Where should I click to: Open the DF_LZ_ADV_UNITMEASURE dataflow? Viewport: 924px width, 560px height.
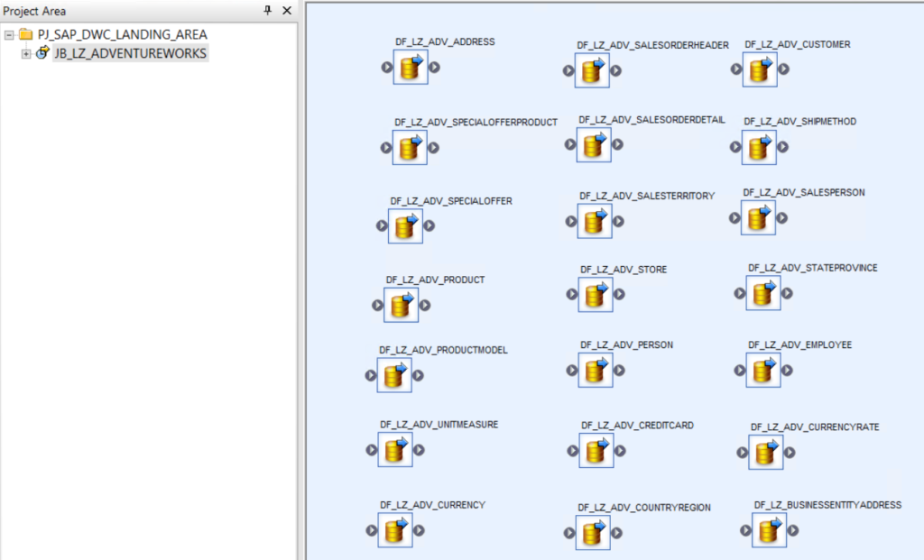[x=394, y=451]
